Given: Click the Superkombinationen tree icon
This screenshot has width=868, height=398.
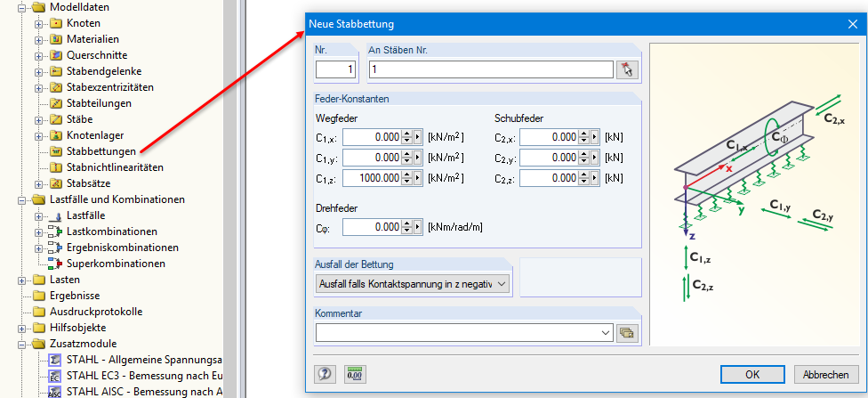Looking at the screenshot, I should (x=55, y=264).
